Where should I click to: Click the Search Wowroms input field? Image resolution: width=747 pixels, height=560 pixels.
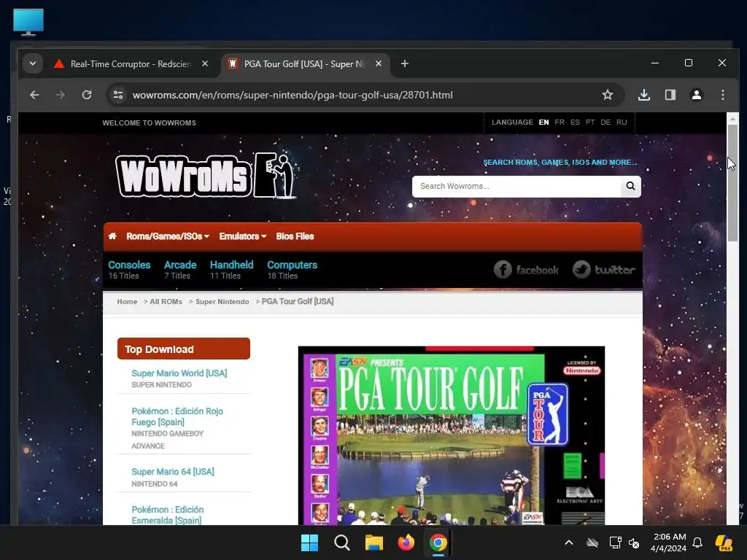[x=516, y=186]
